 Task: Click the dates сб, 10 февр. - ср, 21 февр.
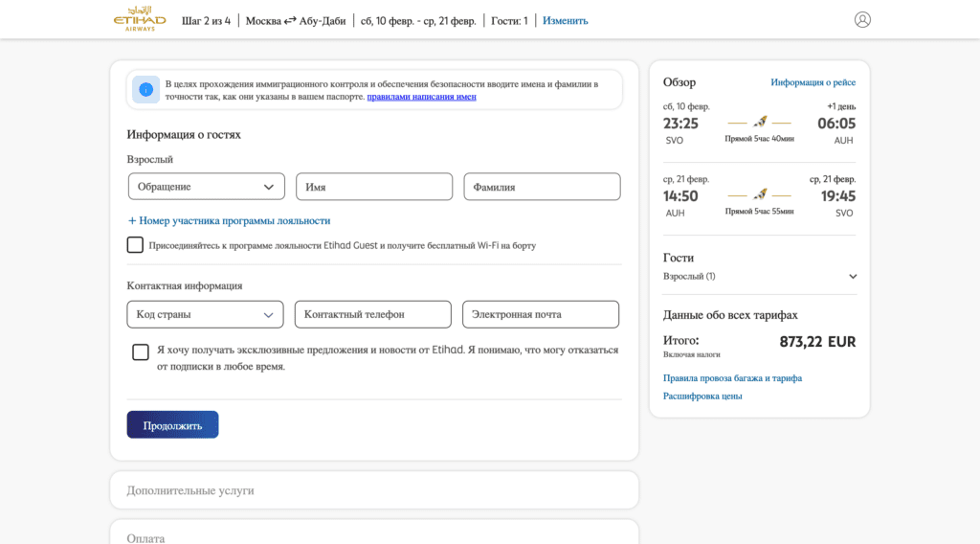click(418, 21)
